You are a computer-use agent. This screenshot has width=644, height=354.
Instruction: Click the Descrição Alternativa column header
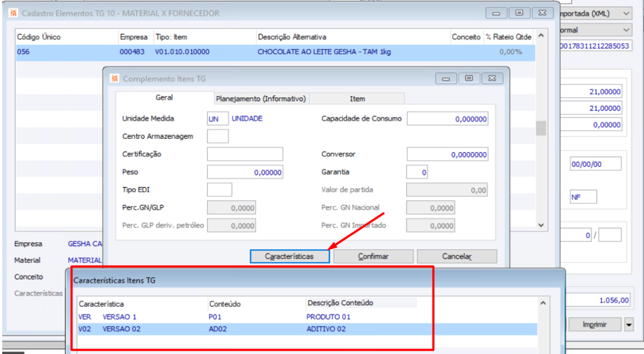(353, 37)
